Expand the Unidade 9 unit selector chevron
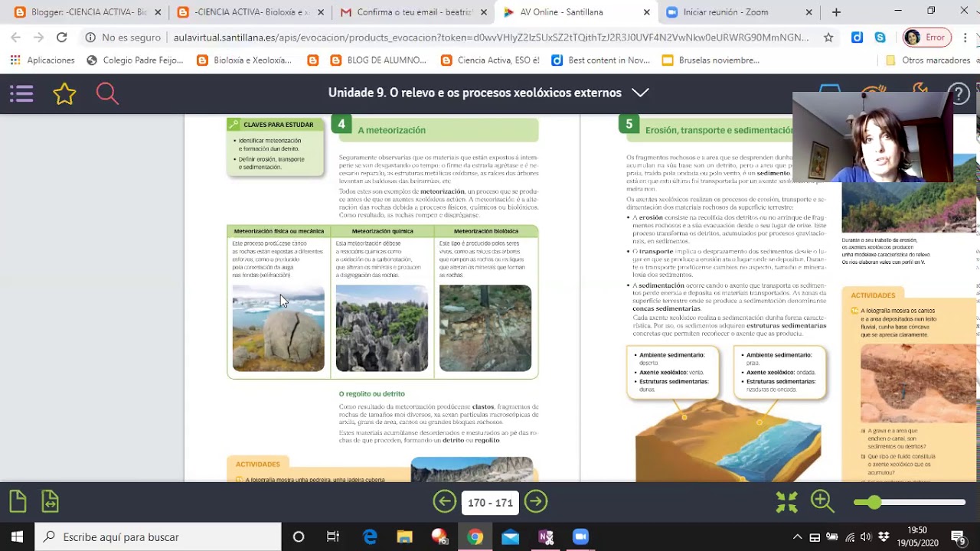This screenshot has height=551, width=980. 640,93
